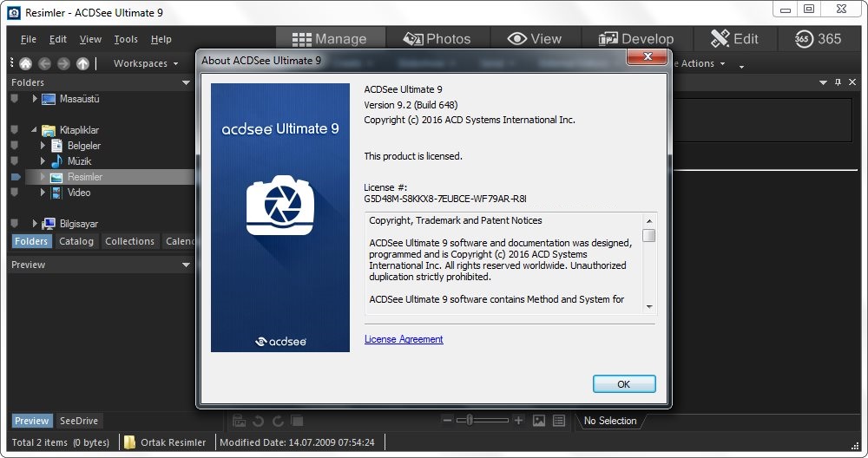Select the Resimler folder in tree

click(x=85, y=177)
